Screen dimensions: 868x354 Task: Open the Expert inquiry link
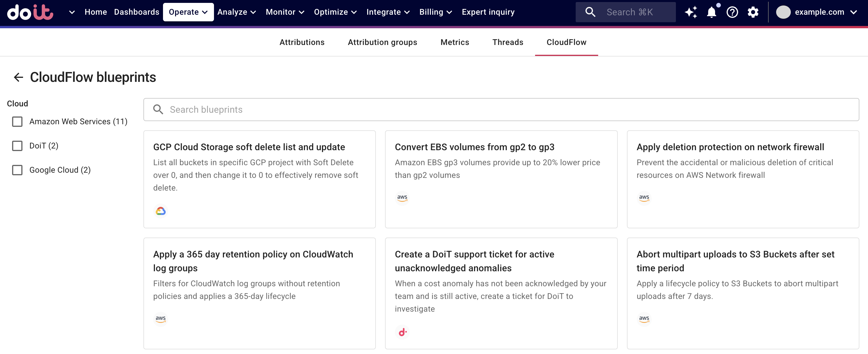[x=488, y=12]
